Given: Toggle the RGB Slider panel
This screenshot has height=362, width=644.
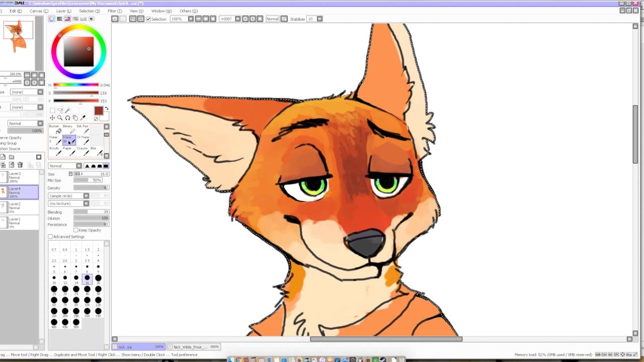Looking at the screenshot, I should pyautogui.click(x=59, y=19).
